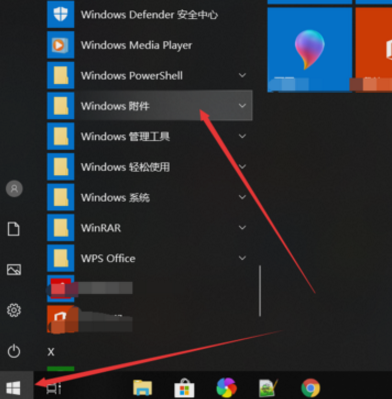Open Task View button on taskbar
This screenshot has height=399, width=392.
point(53,388)
